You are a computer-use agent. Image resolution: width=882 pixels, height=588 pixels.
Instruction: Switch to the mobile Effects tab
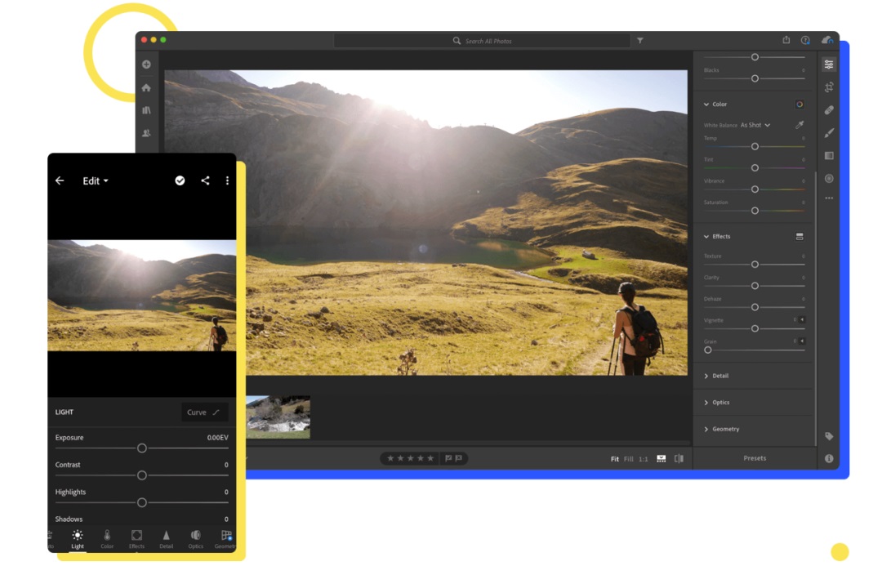(136, 539)
